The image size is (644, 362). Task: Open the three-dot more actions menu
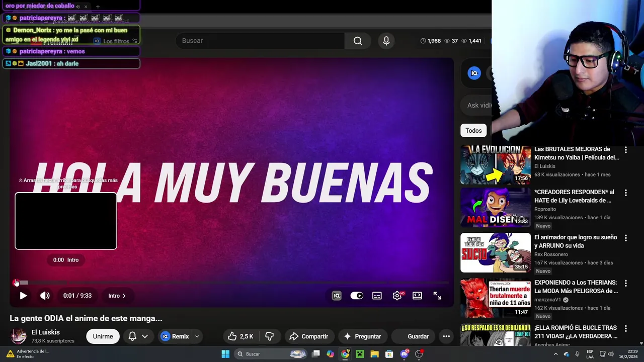[x=446, y=336]
